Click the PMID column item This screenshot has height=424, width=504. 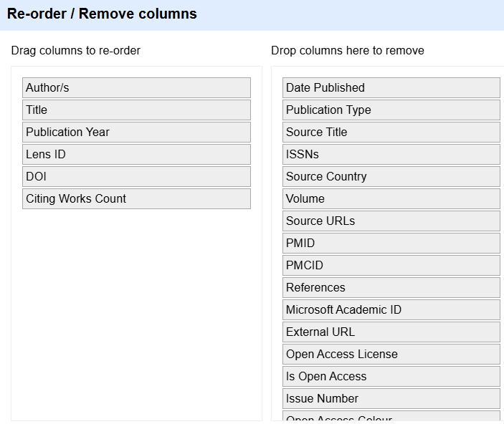(x=391, y=244)
